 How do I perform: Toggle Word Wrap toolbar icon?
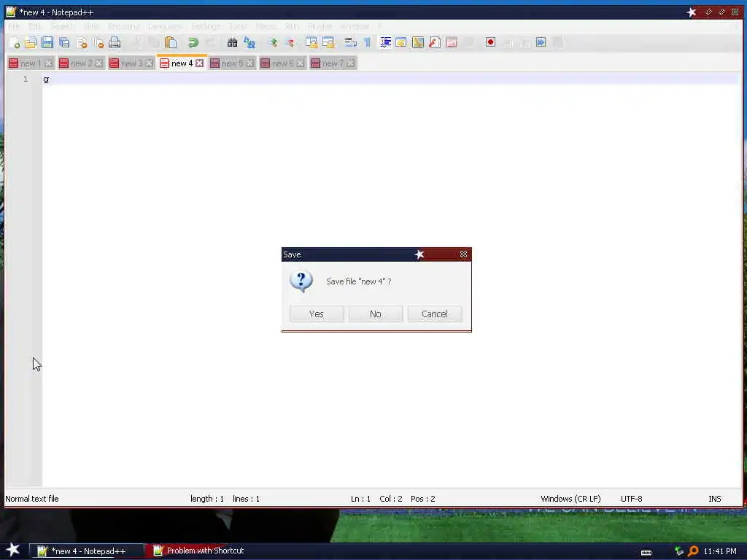[351, 43]
